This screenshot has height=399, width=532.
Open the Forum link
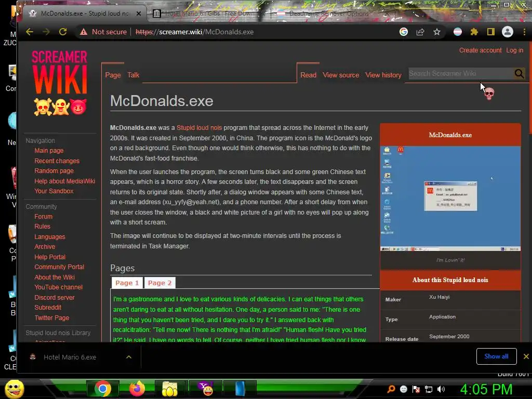click(43, 217)
